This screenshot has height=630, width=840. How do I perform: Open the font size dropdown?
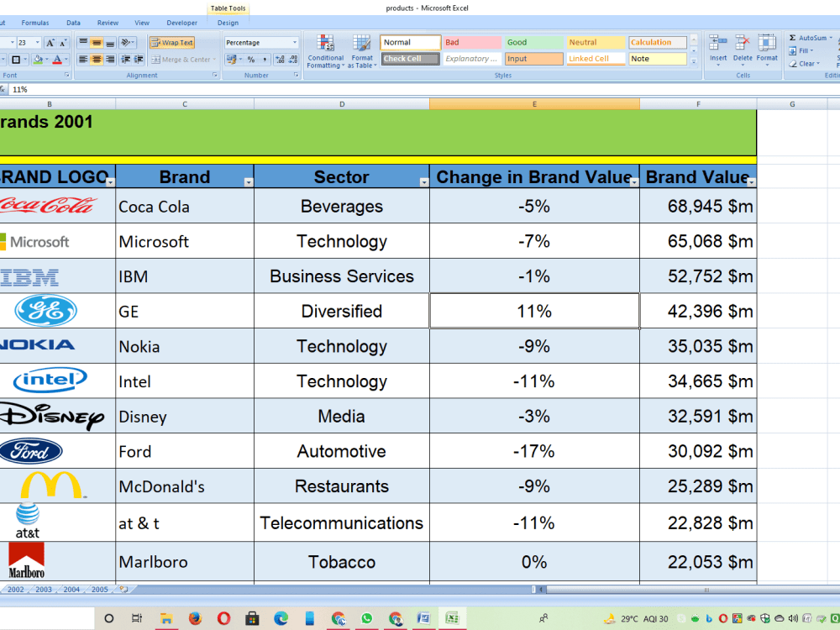37,42
